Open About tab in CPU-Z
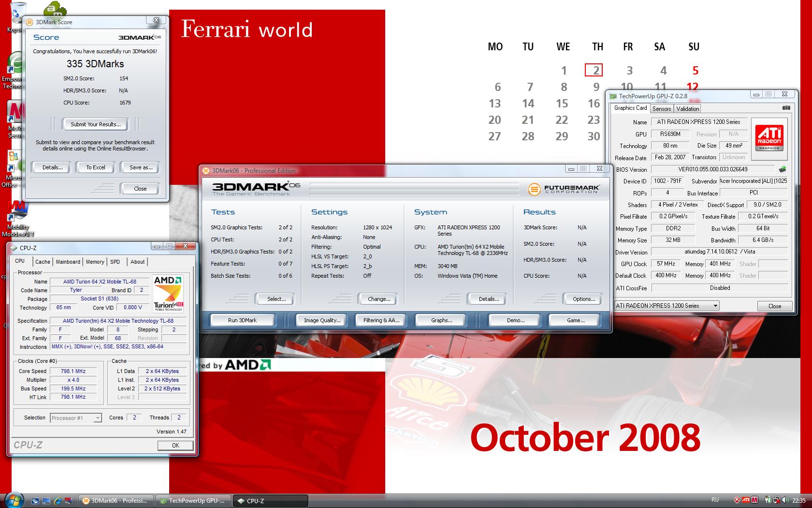Screen dimensions: 812x508 pyautogui.click(x=137, y=262)
